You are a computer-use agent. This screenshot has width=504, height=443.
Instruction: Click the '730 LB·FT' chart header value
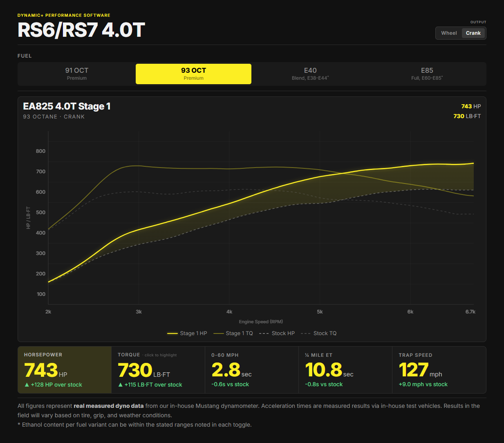467,116
